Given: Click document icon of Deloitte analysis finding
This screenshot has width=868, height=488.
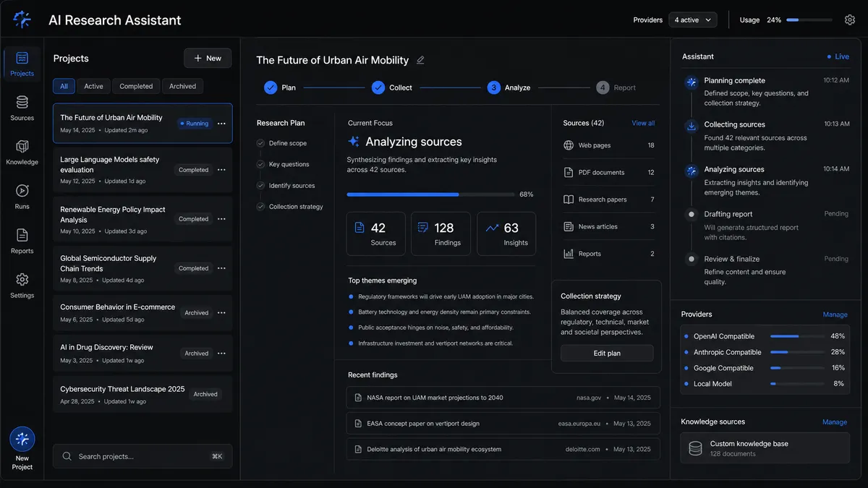Looking at the screenshot, I should coord(357,449).
